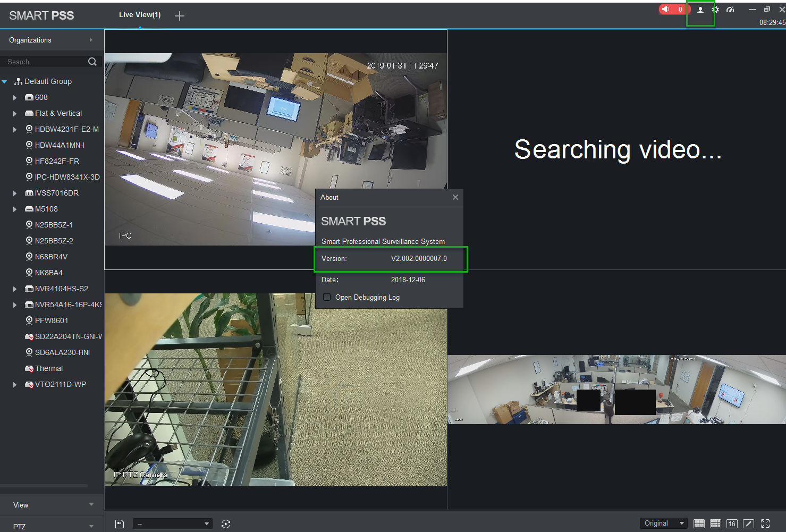Click the Flat & Vertical device icon
This screenshot has height=532, width=786.
(x=29, y=113)
